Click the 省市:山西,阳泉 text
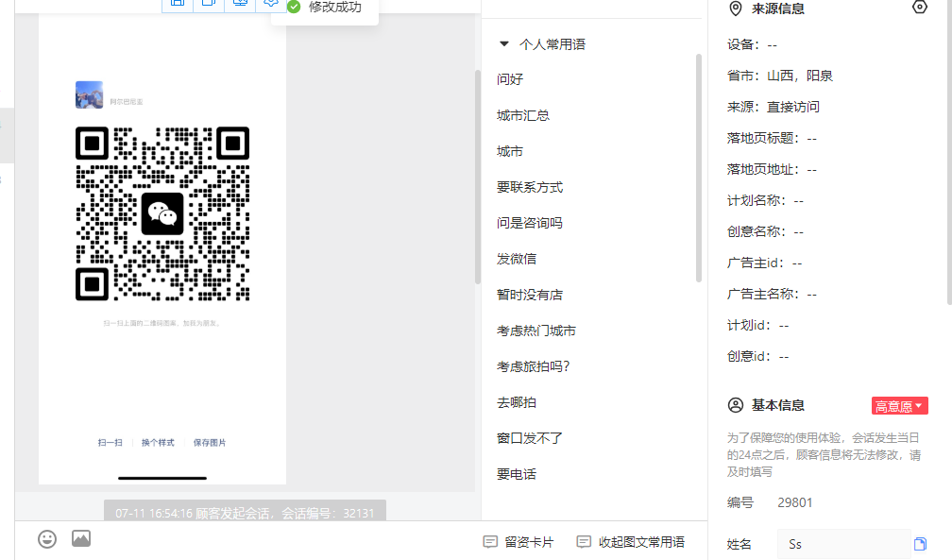952x560 pixels. pos(780,76)
